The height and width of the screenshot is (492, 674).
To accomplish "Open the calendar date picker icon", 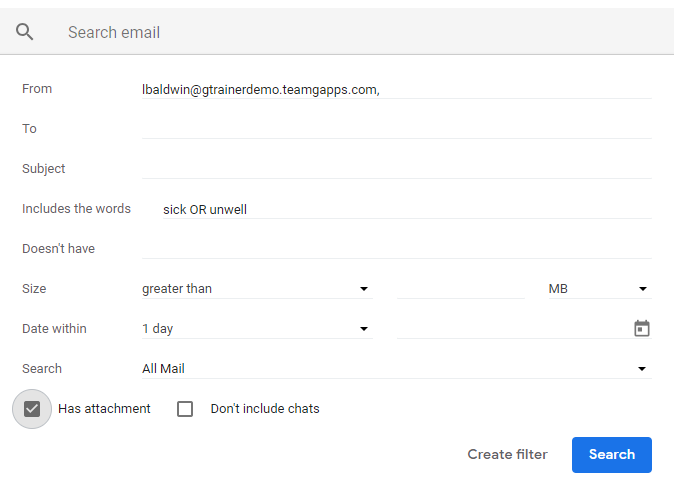I will coord(642,329).
